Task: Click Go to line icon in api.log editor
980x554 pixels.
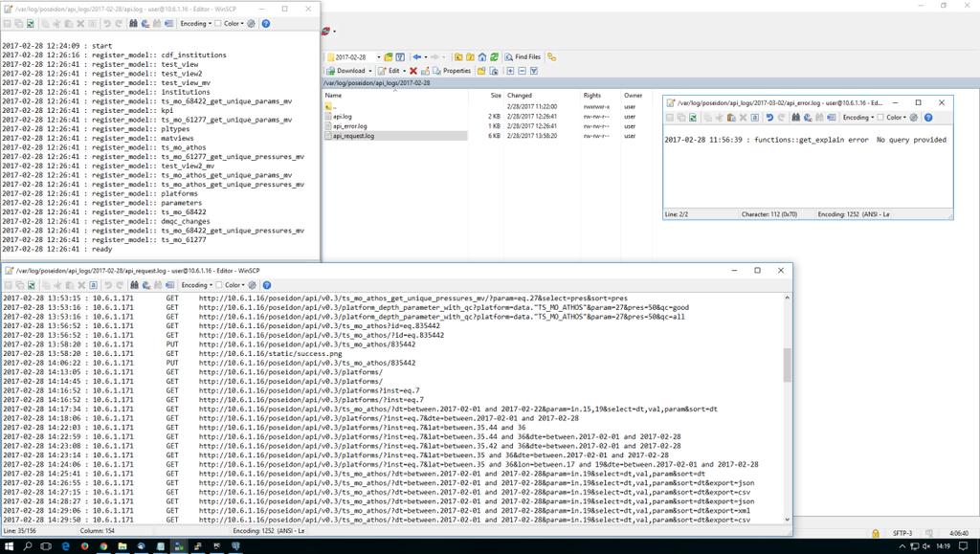Action: click(168, 24)
